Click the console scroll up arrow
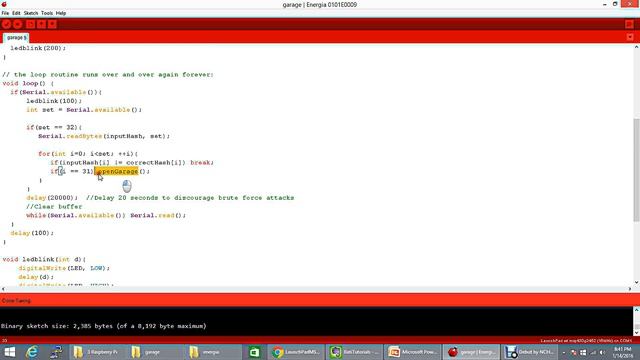Image resolution: width=640 pixels, height=360 pixels. point(636,310)
